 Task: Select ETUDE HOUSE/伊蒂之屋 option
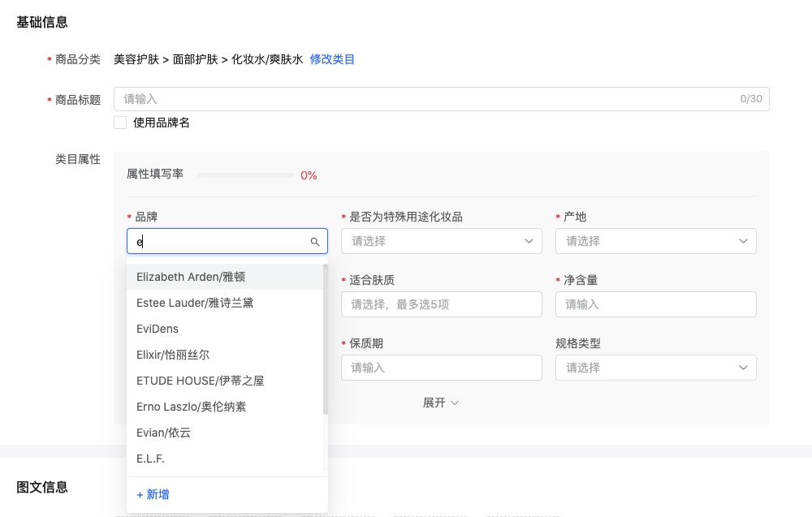200,381
